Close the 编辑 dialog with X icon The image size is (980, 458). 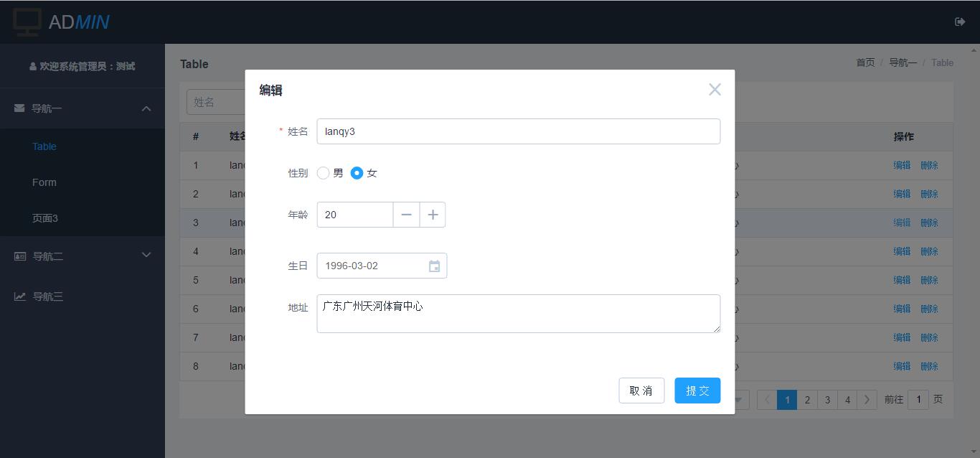715,90
